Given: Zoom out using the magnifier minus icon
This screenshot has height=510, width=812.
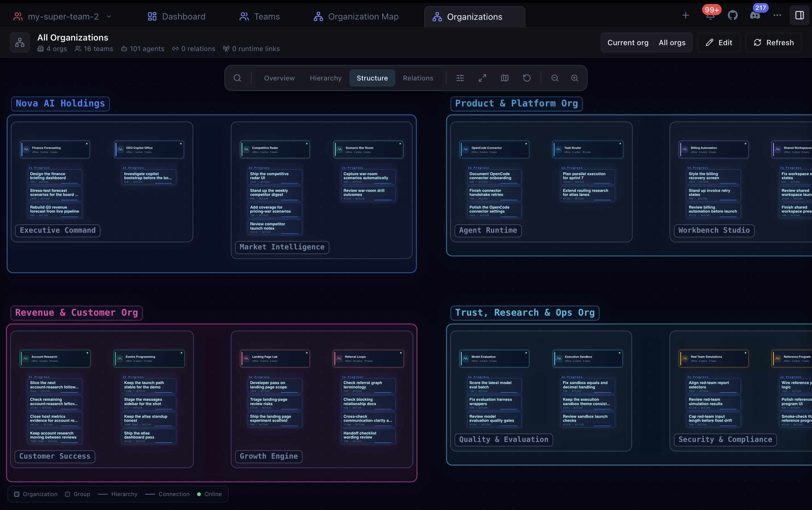Looking at the screenshot, I should pyautogui.click(x=555, y=78).
